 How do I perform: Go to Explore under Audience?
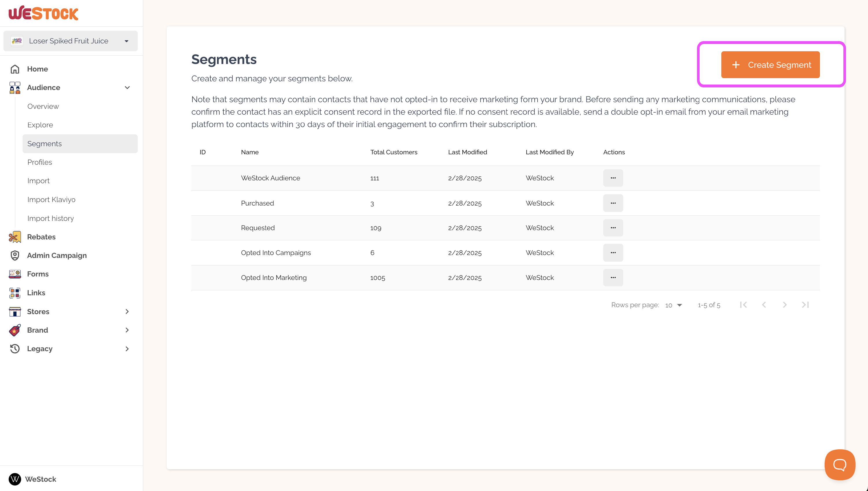(x=40, y=125)
